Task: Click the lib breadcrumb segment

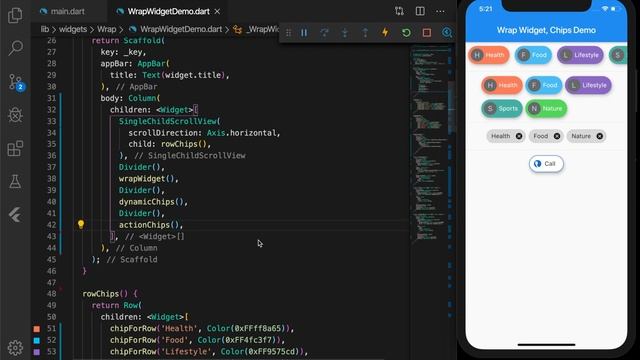Action: [44, 29]
